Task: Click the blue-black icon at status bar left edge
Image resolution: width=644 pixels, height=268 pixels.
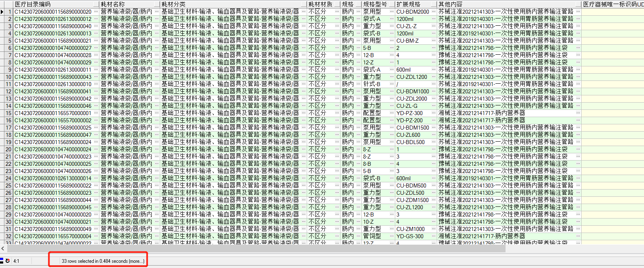Action: 2,261
